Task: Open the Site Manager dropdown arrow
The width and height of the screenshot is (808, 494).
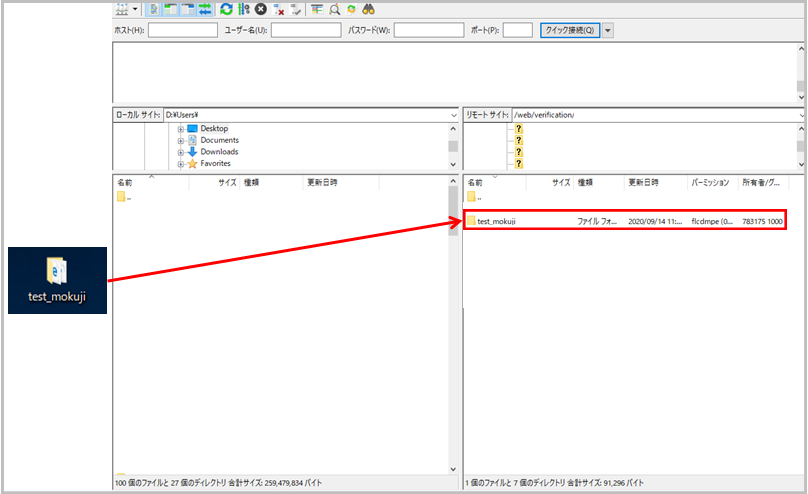Action: tap(136, 9)
